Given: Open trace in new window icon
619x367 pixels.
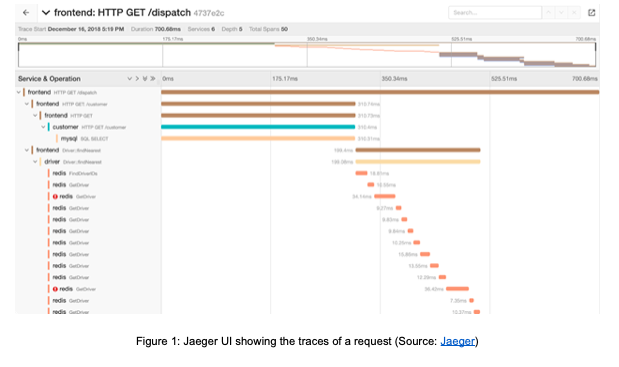Looking at the screenshot, I should pos(591,13).
